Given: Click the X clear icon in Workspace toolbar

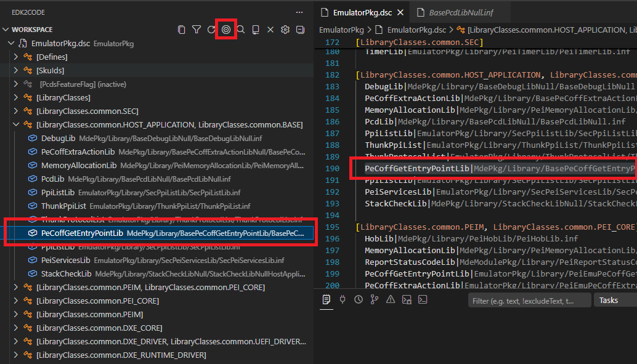Looking at the screenshot, I should coord(270,30).
